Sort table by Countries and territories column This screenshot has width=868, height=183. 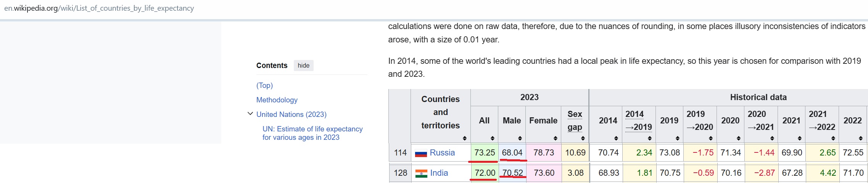tap(464, 138)
